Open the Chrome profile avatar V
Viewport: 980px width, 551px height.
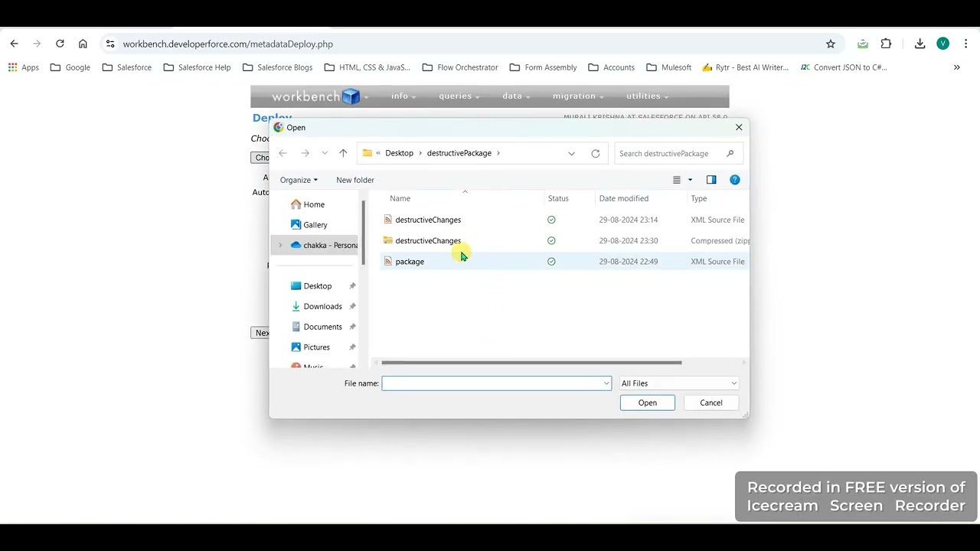coord(942,44)
